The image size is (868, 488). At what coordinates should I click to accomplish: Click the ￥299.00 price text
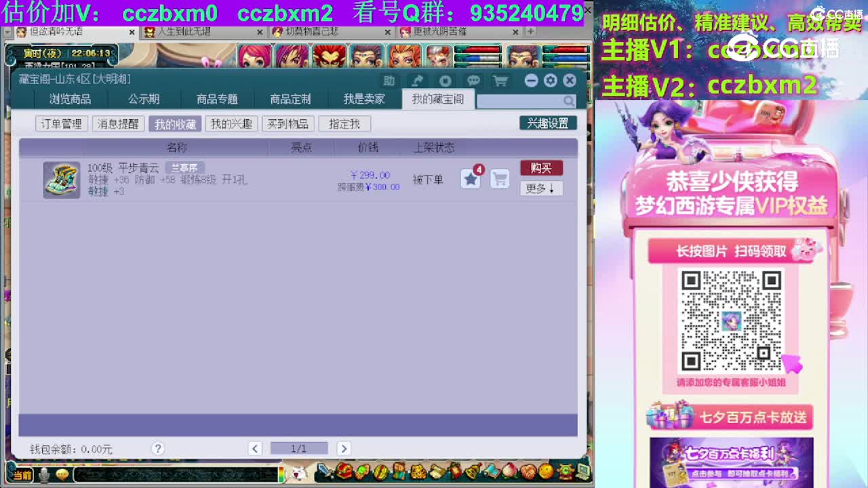(370, 175)
